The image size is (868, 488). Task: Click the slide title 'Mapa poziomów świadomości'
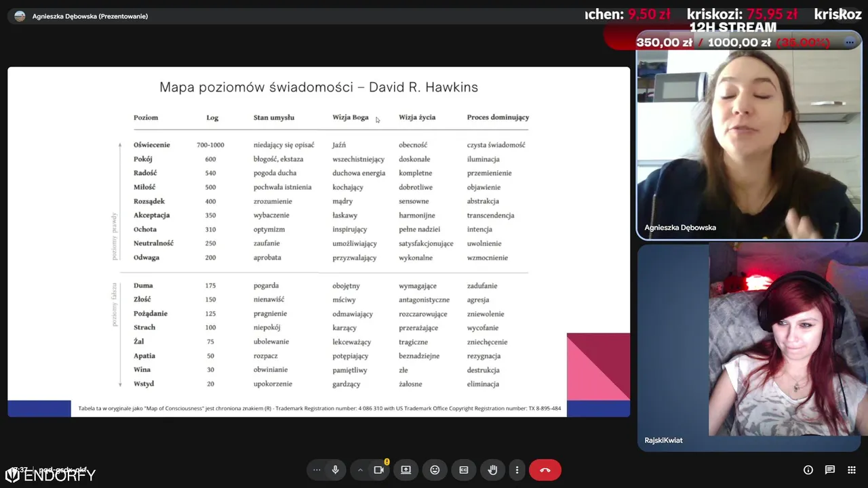[256, 87]
